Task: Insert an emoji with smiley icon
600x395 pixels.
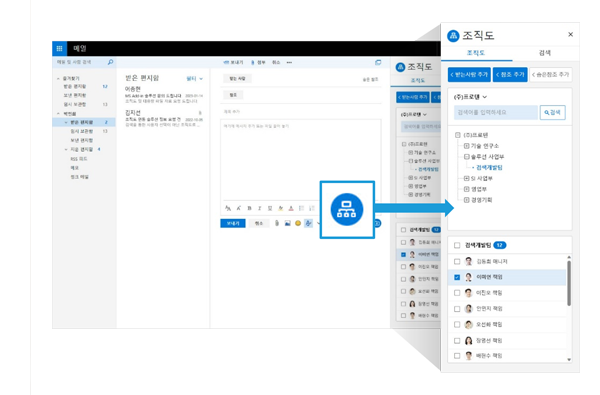Action: (x=298, y=223)
